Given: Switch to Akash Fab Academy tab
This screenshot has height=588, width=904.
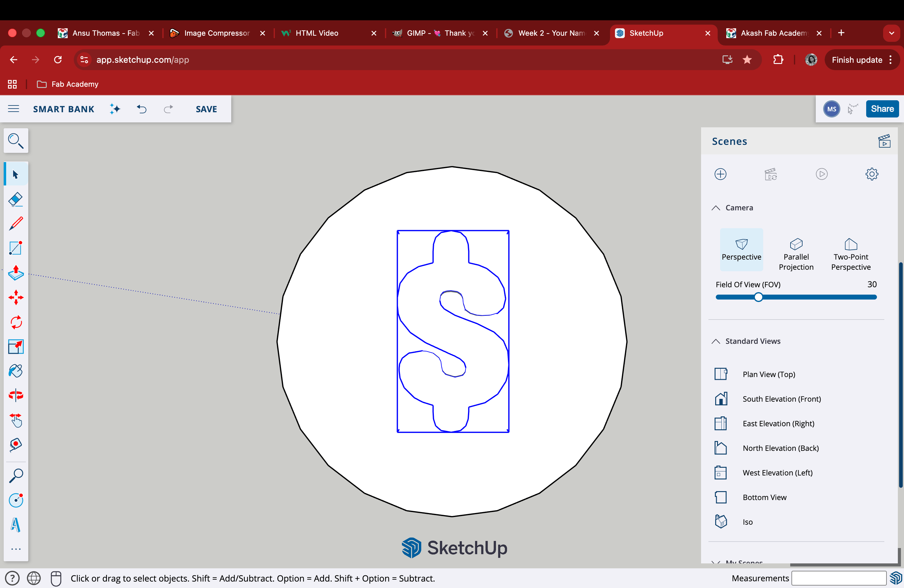Looking at the screenshot, I should point(773,33).
